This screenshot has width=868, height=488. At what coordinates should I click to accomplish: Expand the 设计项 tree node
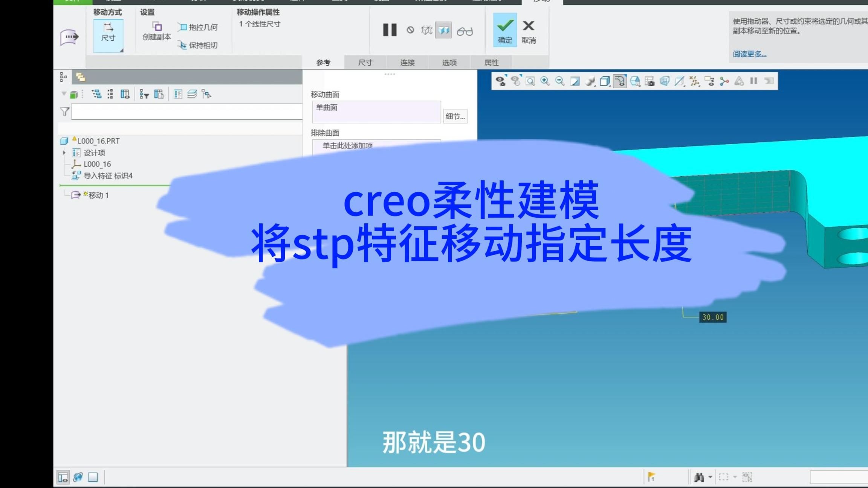[x=63, y=152]
